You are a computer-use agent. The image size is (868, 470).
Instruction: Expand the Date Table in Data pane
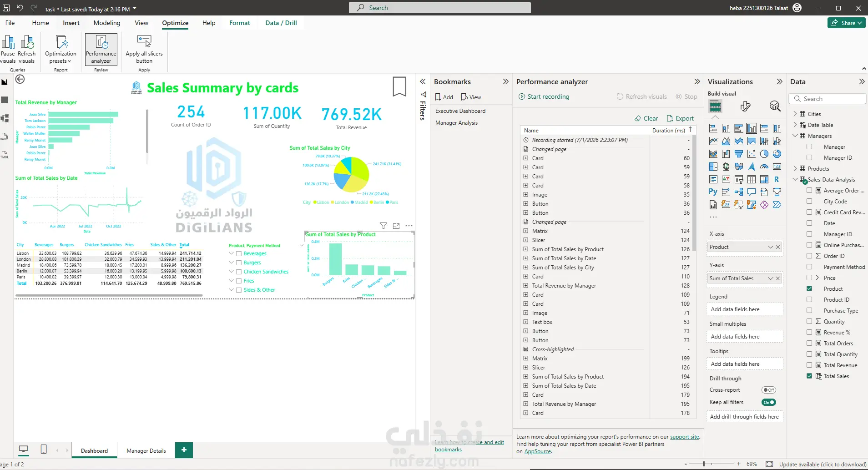tap(795, 125)
